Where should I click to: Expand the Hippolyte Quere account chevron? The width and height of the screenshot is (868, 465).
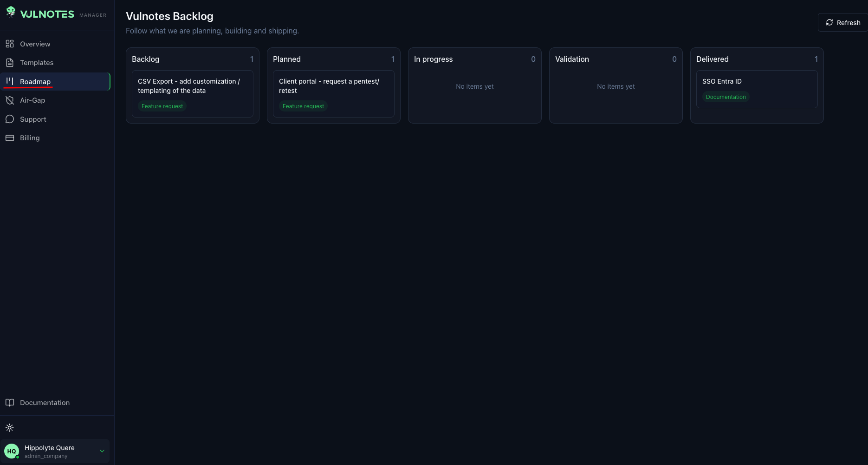pos(102,451)
